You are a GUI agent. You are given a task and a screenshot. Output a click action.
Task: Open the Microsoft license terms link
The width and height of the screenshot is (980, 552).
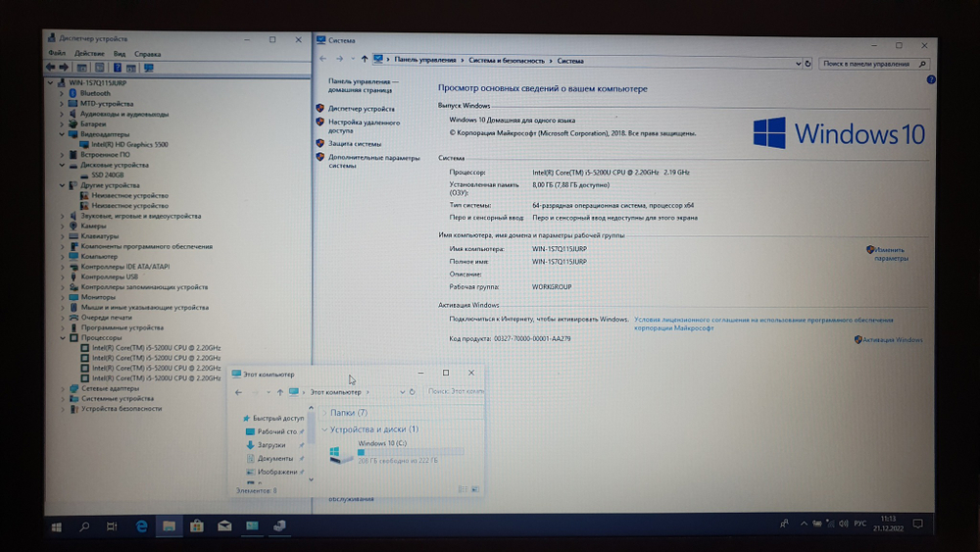point(763,324)
